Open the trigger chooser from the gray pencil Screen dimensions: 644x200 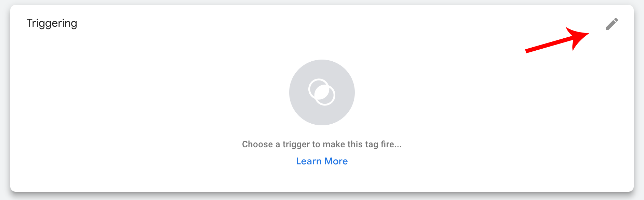612,24
